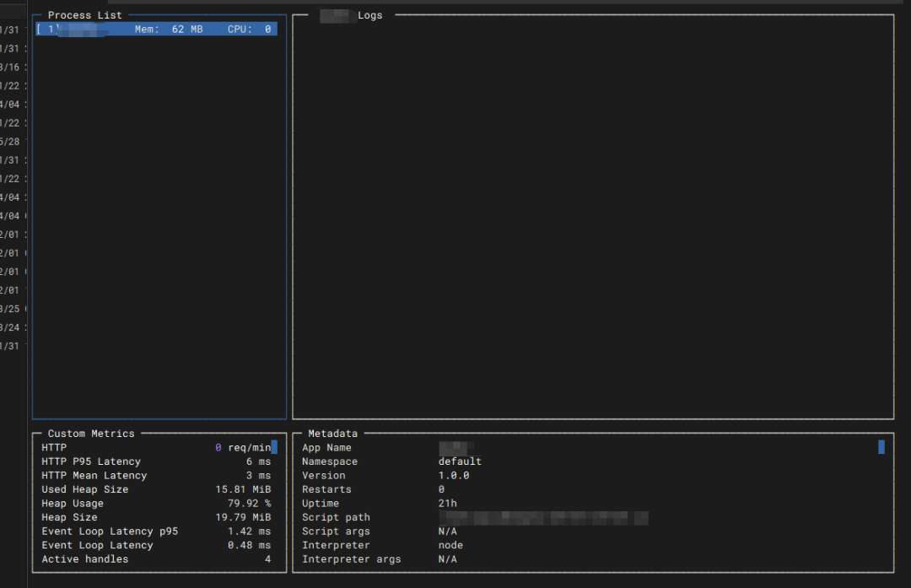Select the Used Heap Size label

tap(85, 489)
